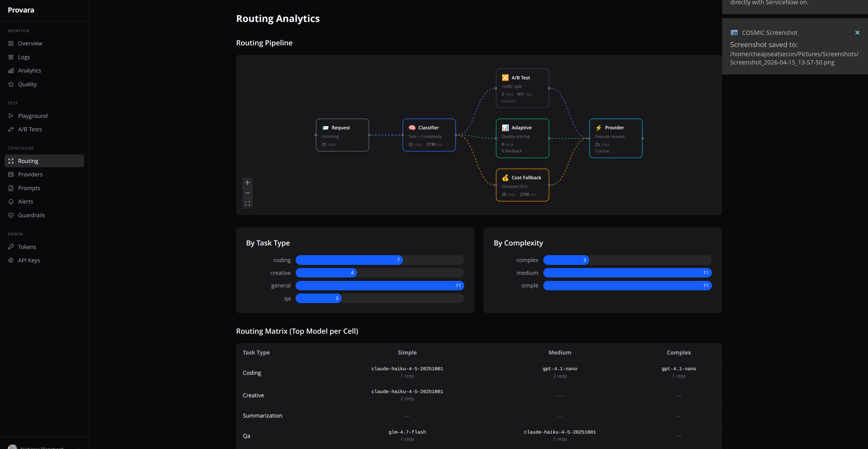The width and height of the screenshot is (868, 449).
Task: Navigate to A/B Tests in sidebar
Action: [x=30, y=129]
